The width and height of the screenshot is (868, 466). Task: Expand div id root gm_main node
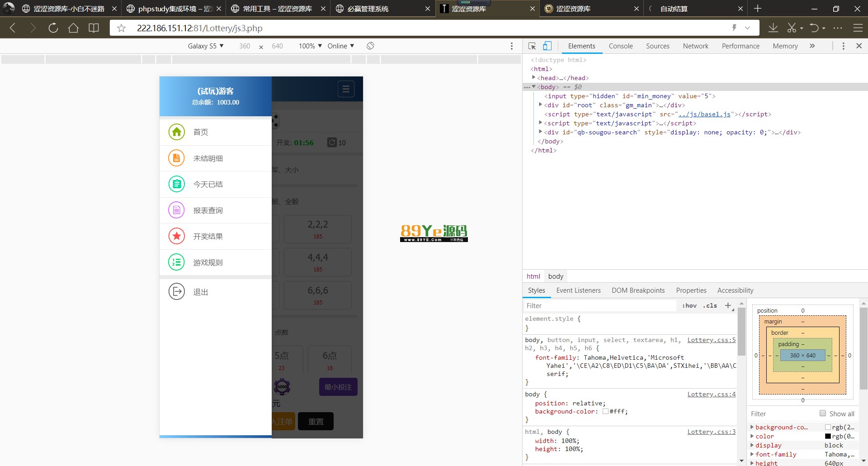click(540, 105)
